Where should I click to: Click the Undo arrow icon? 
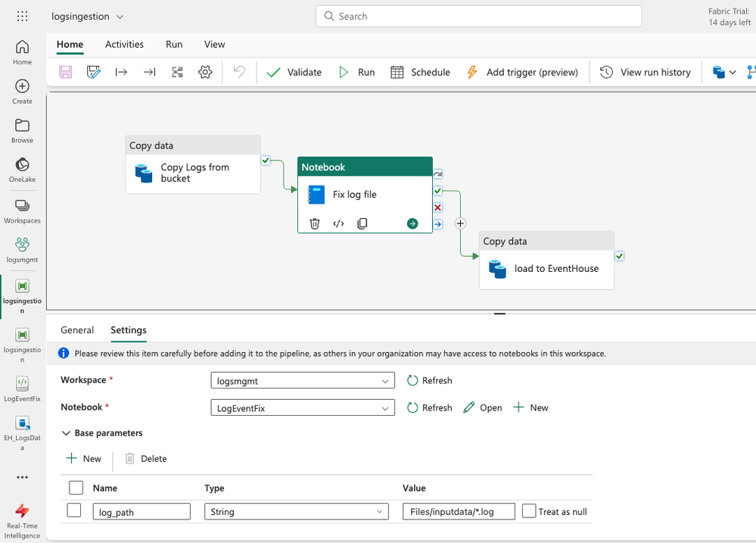pos(239,72)
